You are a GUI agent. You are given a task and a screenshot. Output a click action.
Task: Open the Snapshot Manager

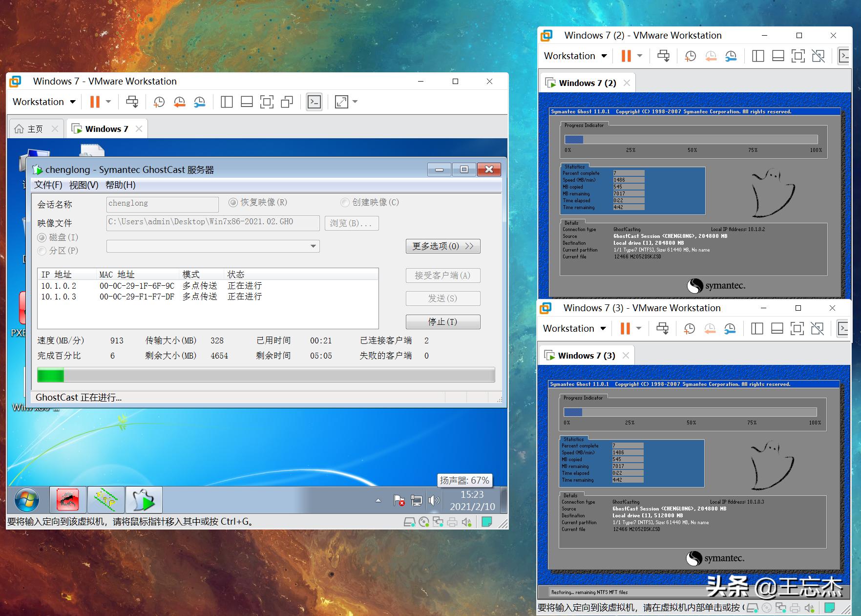(x=200, y=102)
